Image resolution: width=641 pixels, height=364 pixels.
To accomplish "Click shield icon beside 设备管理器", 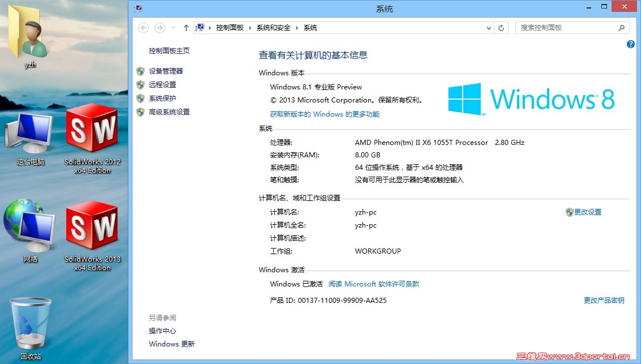I will click(140, 71).
